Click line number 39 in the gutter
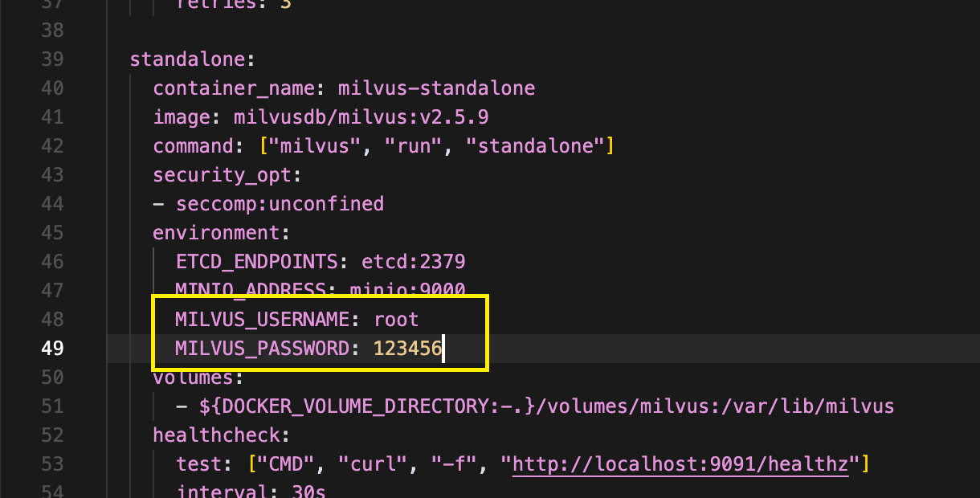 click(x=52, y=59)
